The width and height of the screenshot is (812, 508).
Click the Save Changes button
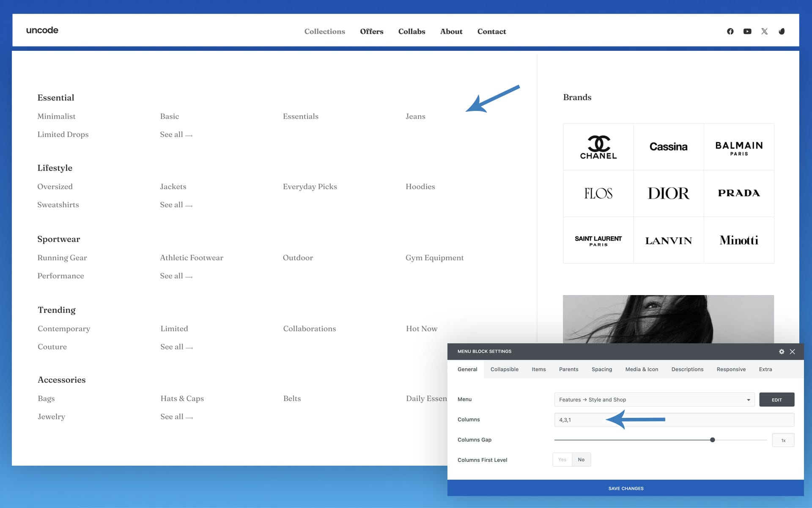625,488
